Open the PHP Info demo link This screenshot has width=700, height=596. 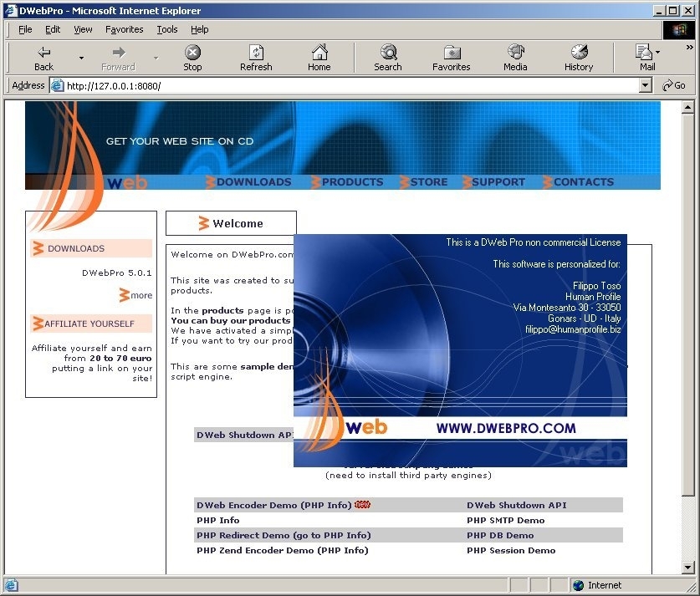tap(217, 520)
